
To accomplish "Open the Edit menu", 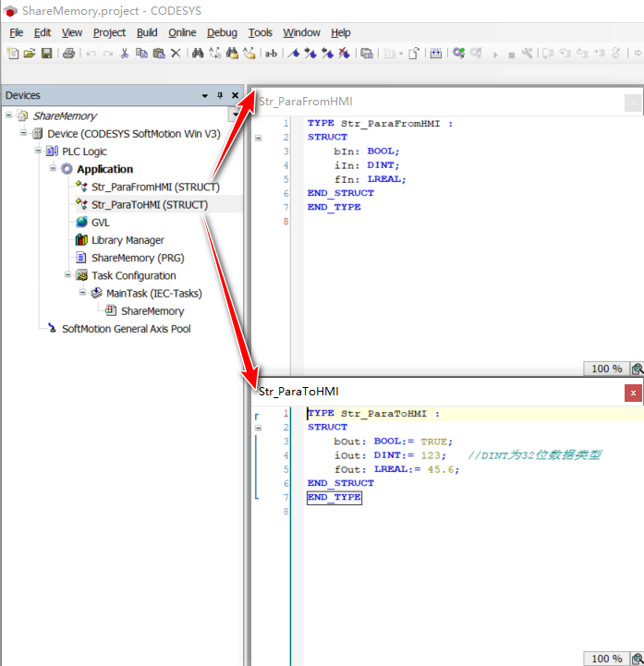I will (x=43, y=32).
